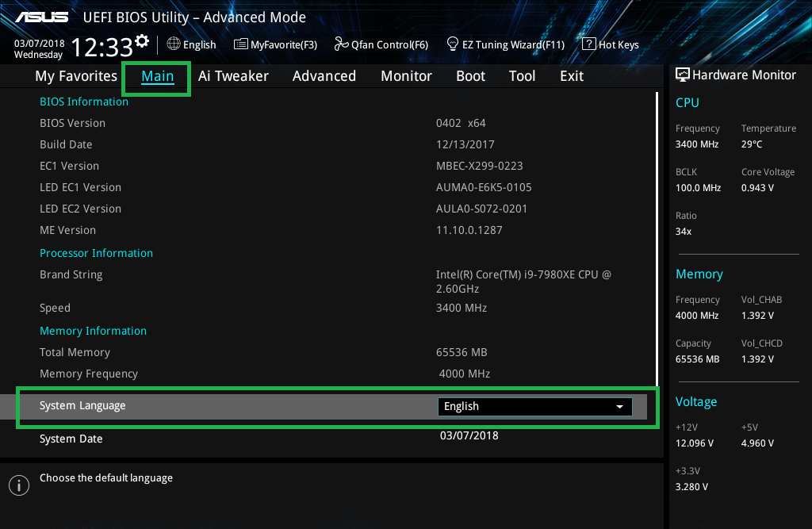Image resolution: width=812 pixels, height=529 pixels.
Task: Select the LED EC2 Version row
Action: tap(80, 209)
